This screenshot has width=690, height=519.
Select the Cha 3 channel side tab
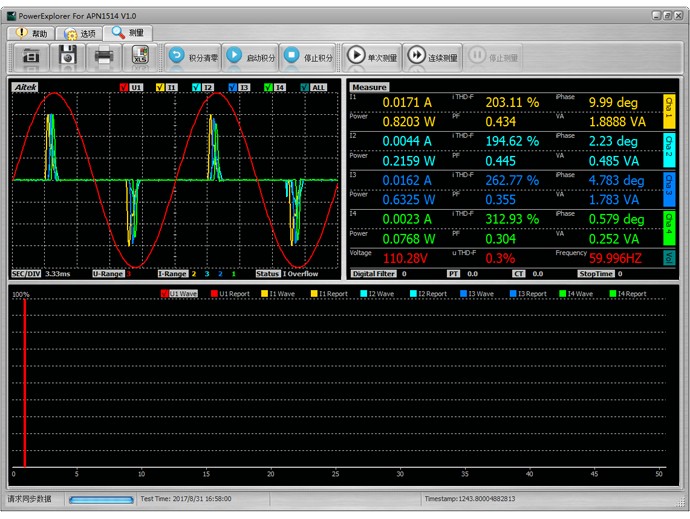[x=669, y=188]
